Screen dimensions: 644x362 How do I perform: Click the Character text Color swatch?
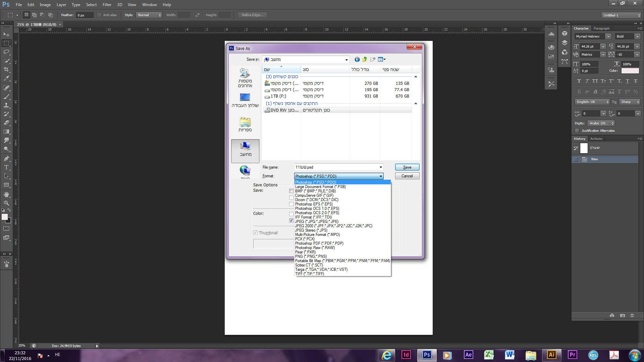(630, 71)
